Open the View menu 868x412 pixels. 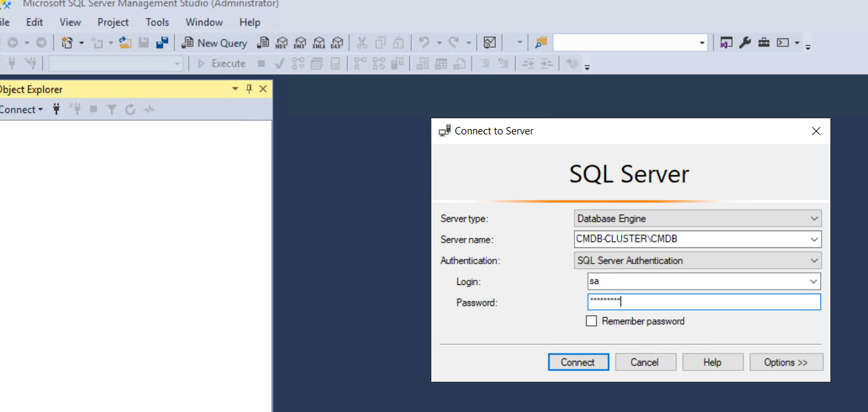[71, 22]
